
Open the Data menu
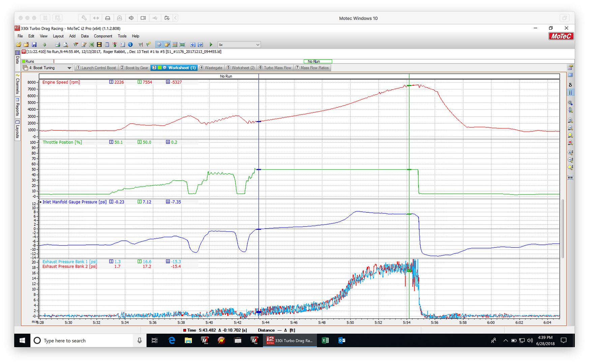click(85, 36)
